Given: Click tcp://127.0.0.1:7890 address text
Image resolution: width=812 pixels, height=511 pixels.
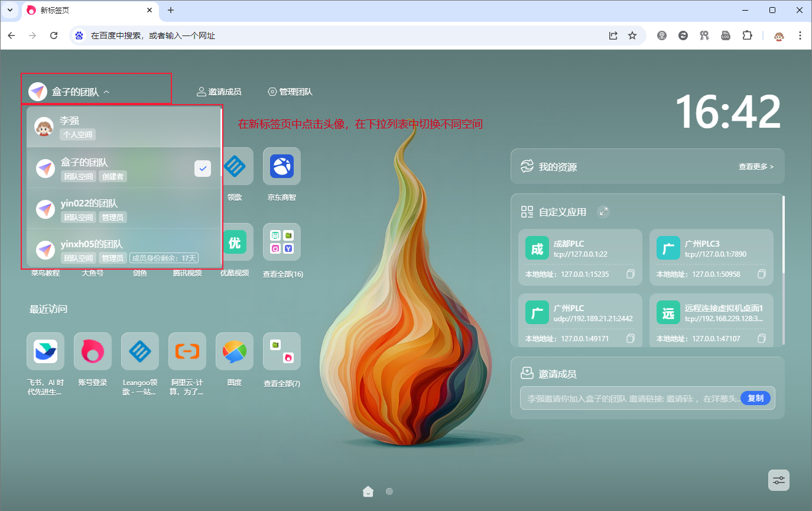Looking at the screenshot, I should pyautogui.click(x=716, y=254).
